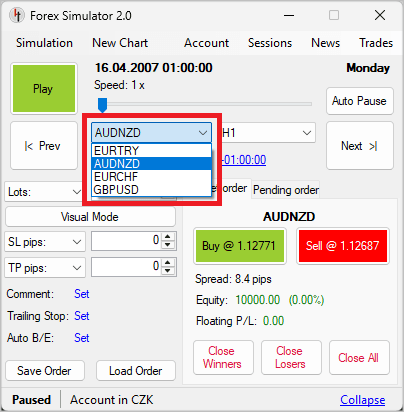Open the Sessions menu
The height and width of the screenshot is (412, 404).
(270, 43)
